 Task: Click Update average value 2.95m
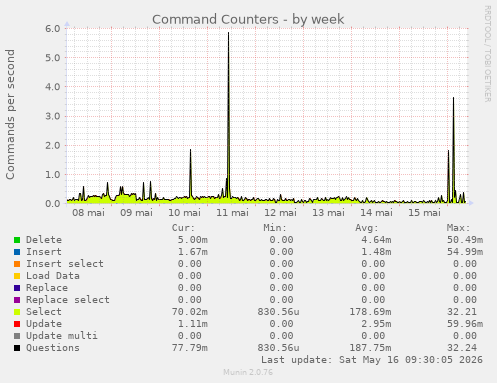point(376,324)
